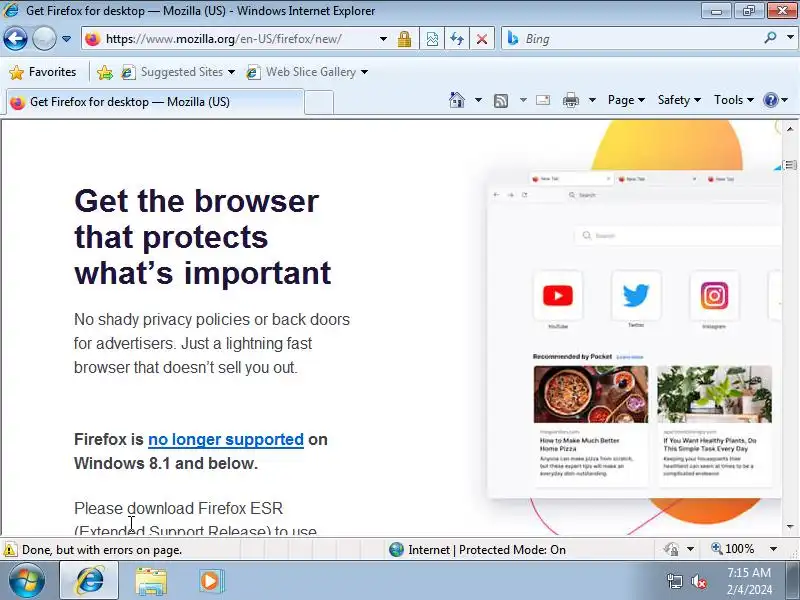Click the magnifier search icon
The image size is (800, 600).
click(x=770, y=38)
